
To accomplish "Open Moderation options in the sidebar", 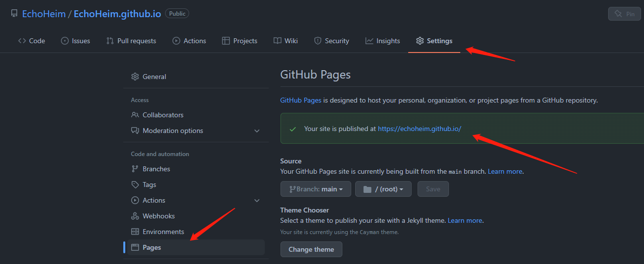I will point(196,131).
